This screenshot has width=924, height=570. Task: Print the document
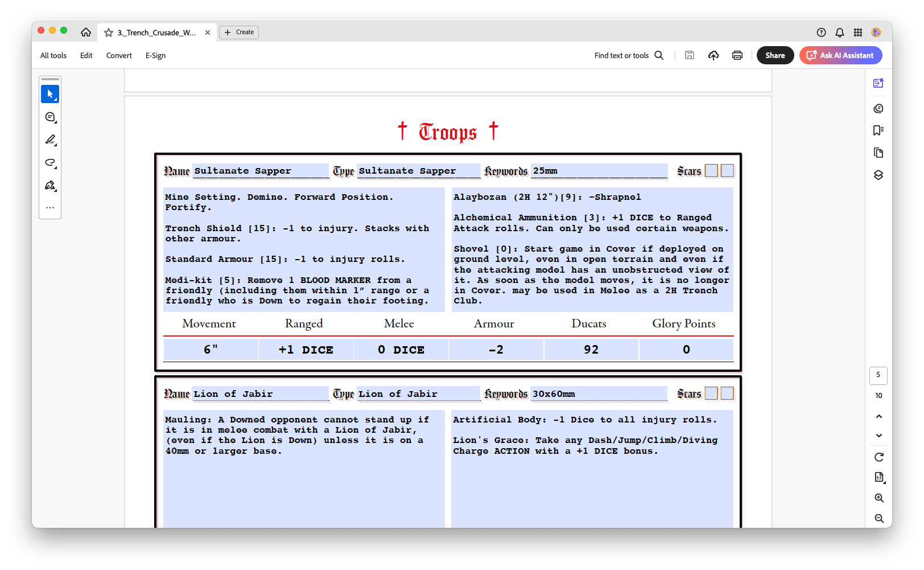click(737, 55)
